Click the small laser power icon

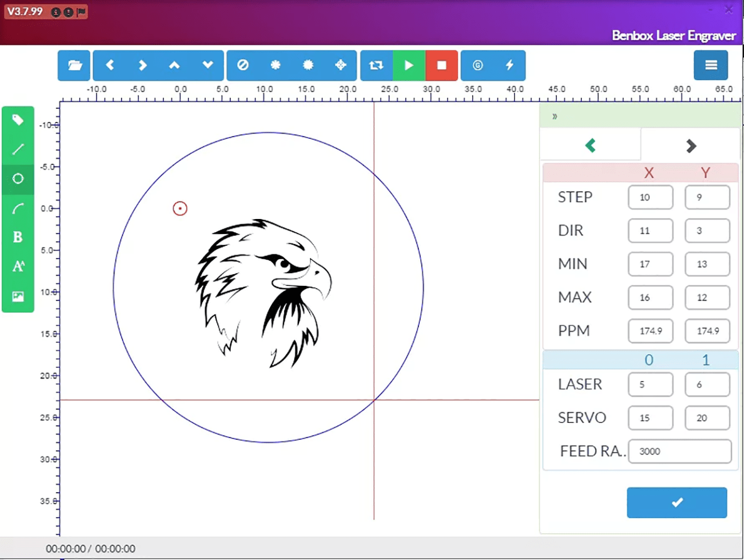click(x=276, y=65)
